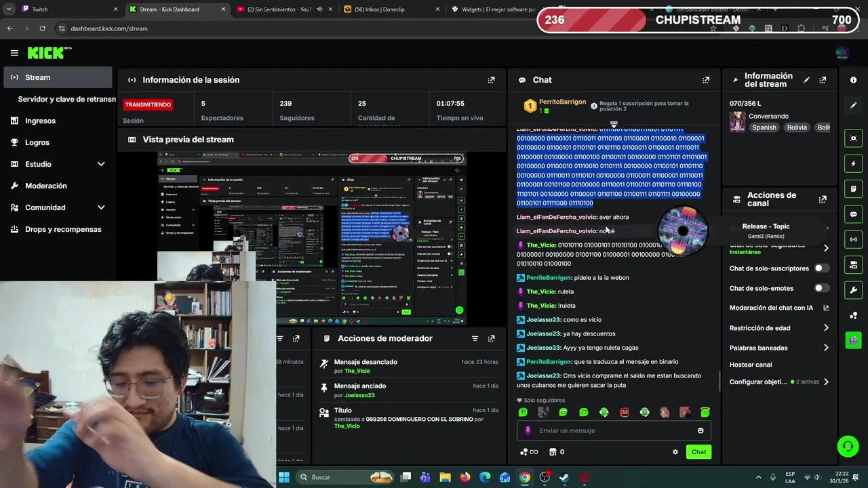Send message with green Chat button
This screenshot has height=488, width=868.
click(698, 452)
